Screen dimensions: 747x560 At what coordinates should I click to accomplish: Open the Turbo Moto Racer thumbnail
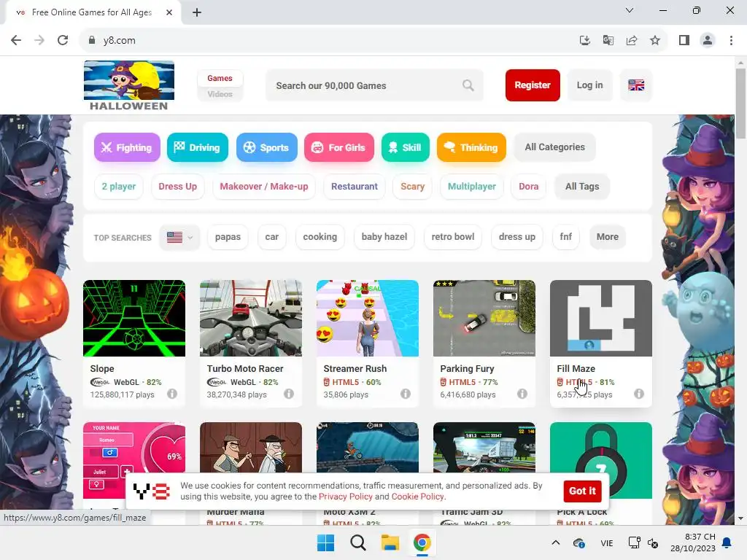[251, 318]
